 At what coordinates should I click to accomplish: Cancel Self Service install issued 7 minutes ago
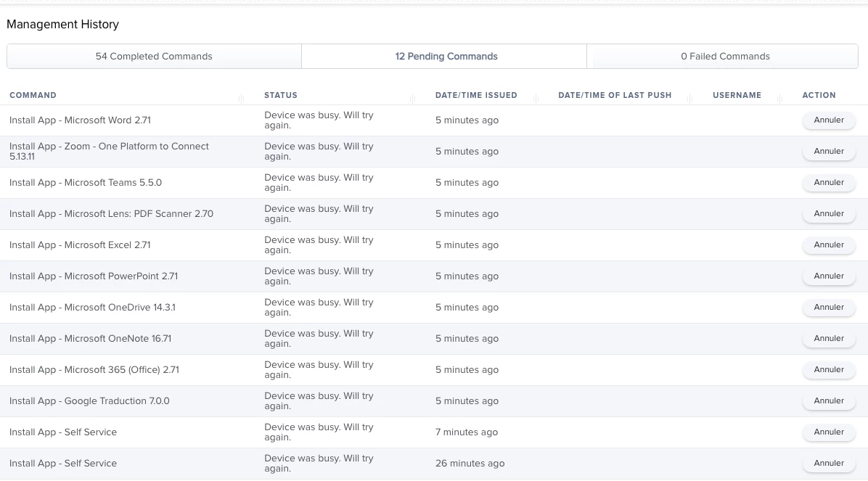[829, 432]
